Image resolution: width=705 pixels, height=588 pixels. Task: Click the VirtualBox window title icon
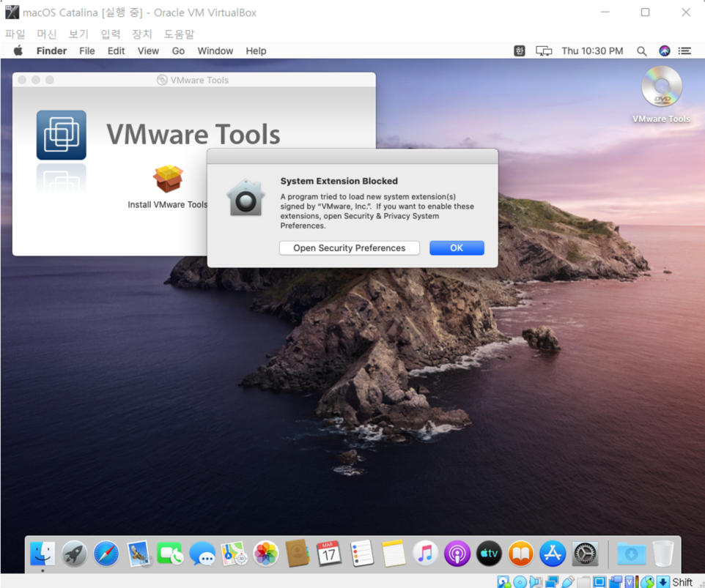pyautogui.click(x=12, y=12)
